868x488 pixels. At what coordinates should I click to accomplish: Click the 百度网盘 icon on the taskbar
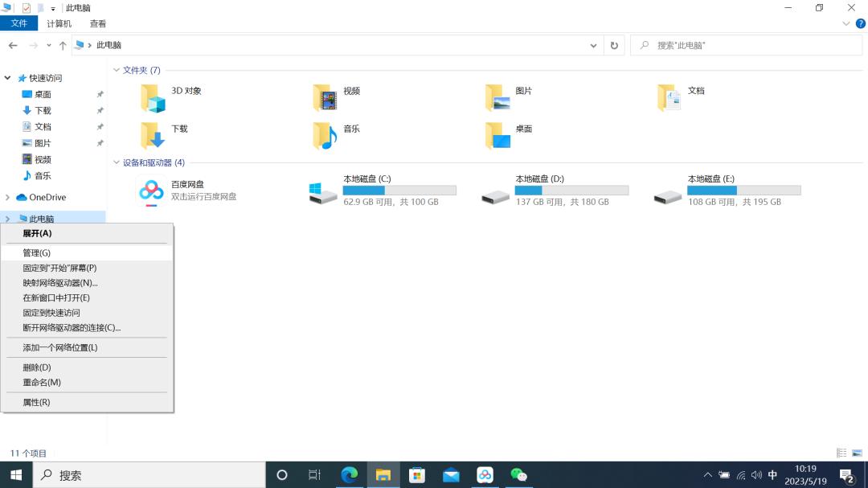tap(485, 474)
